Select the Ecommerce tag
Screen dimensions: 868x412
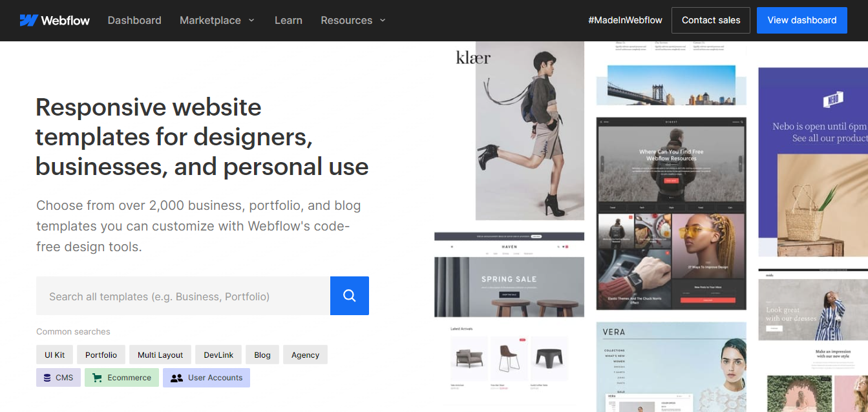(x=122, y=378)
